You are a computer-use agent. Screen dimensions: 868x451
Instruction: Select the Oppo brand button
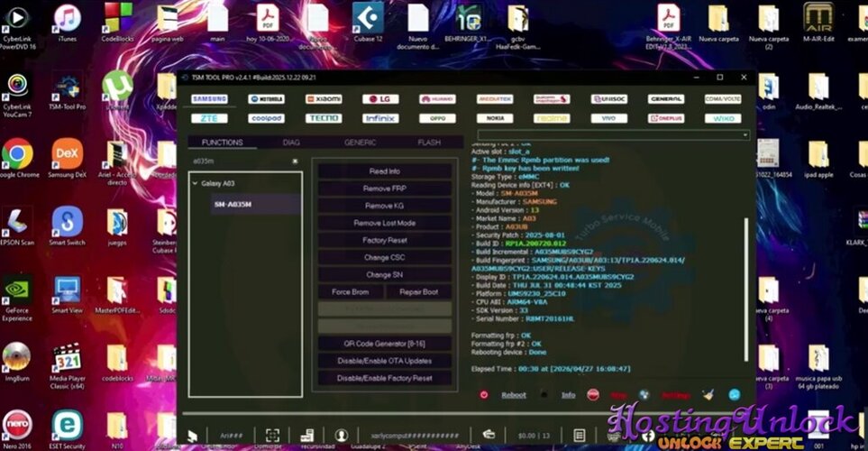click(437, 118)
